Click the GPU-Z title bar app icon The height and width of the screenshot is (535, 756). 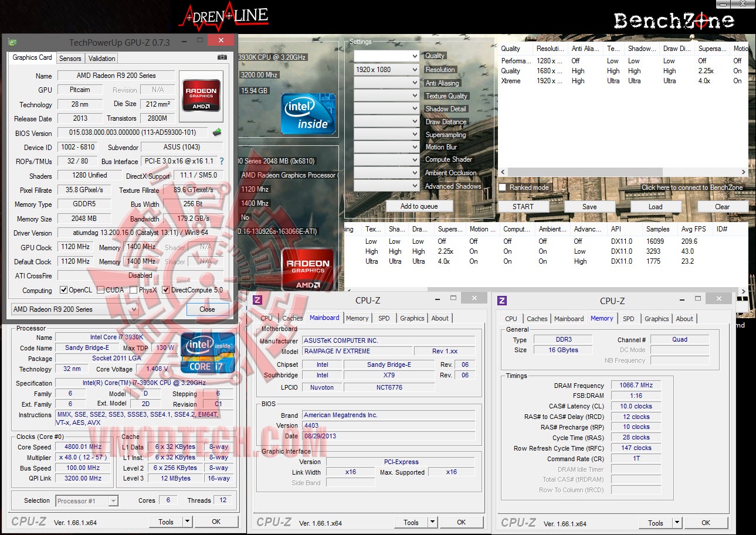pos(12,42)
